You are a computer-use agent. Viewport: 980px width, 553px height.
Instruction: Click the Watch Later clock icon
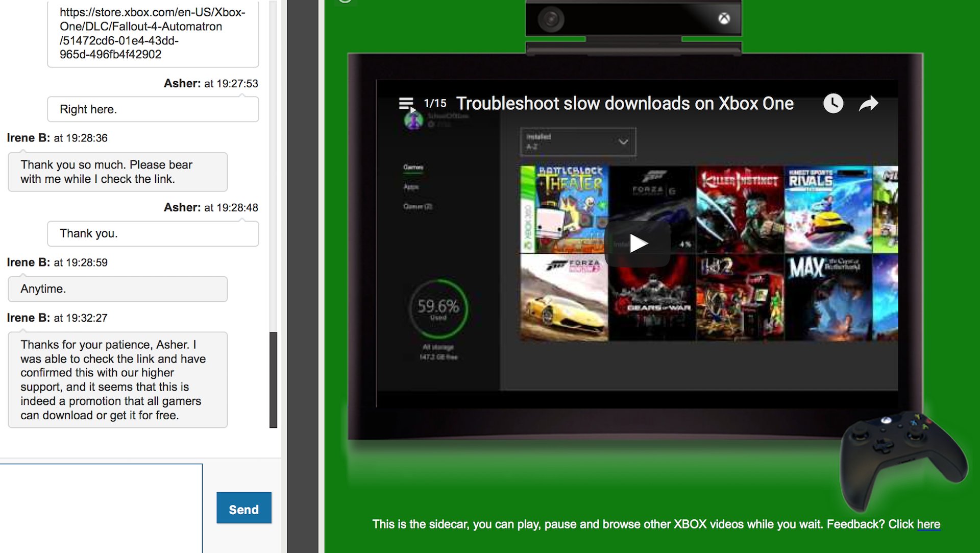point(833,104)
